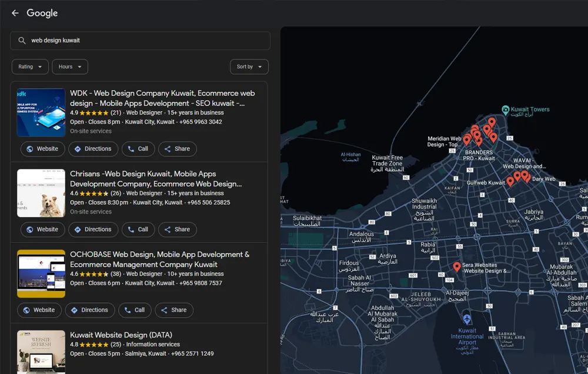Screen dimensions: 588x374
Task: Open the WDK listing thumbnail
Action: click(x=41, y=112)
